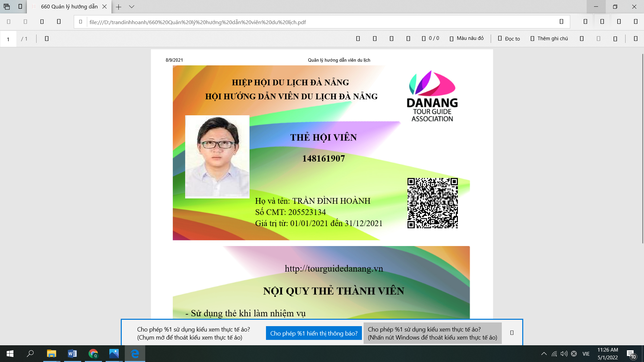
Task: Open clock showing 11:26 AM
Action: [x=607, y=354]
